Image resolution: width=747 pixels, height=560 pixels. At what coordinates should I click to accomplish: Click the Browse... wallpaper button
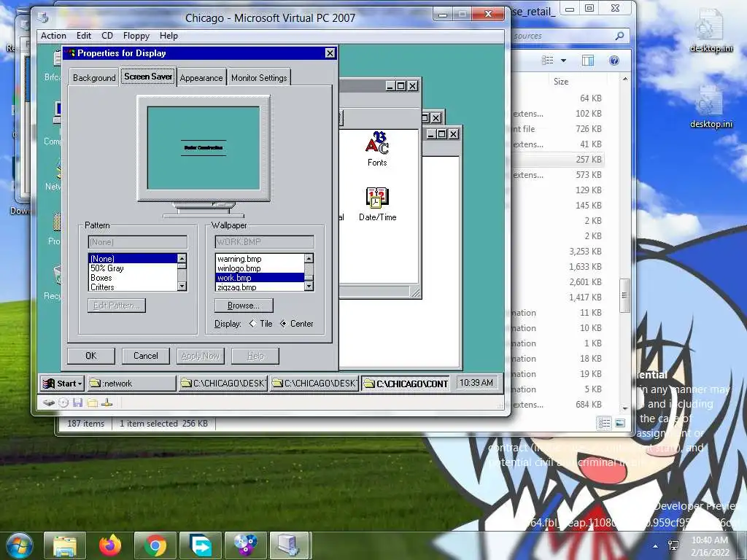click(x=244, y=306)
